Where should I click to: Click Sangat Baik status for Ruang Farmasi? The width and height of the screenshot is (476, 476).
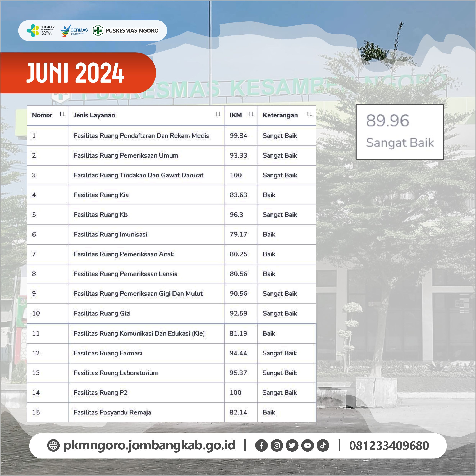pyautogui.click(x=280, y=353)
